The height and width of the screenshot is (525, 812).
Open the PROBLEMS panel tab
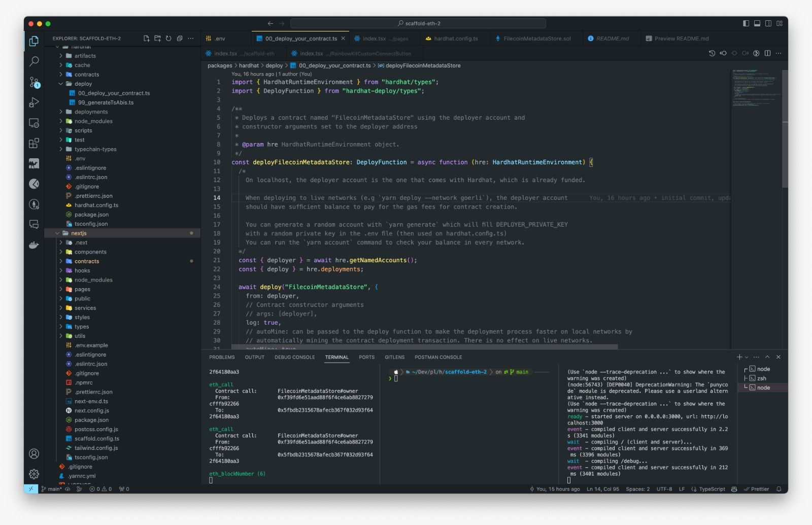(x=222, y=357)
